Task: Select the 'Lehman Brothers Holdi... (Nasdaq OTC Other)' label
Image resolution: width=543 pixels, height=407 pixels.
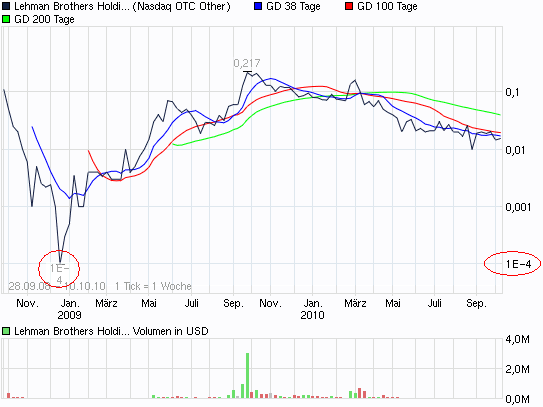Action: [122, 6]
